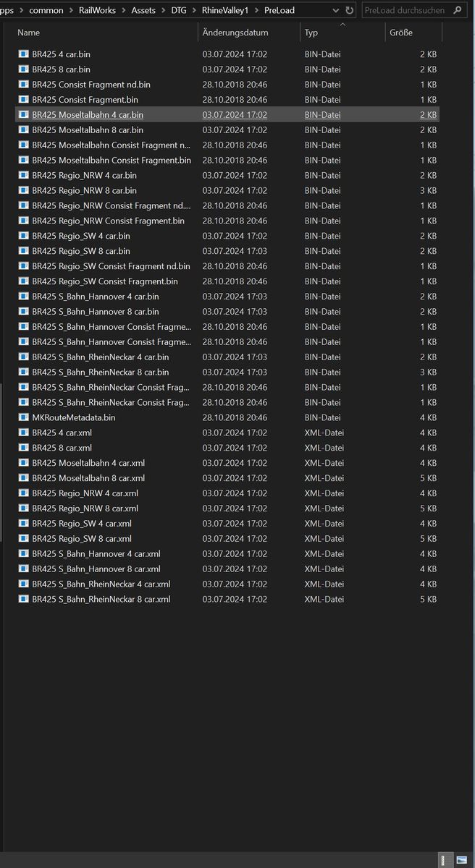Navigate to DTG breadcrumb folder

click(179, 11)
